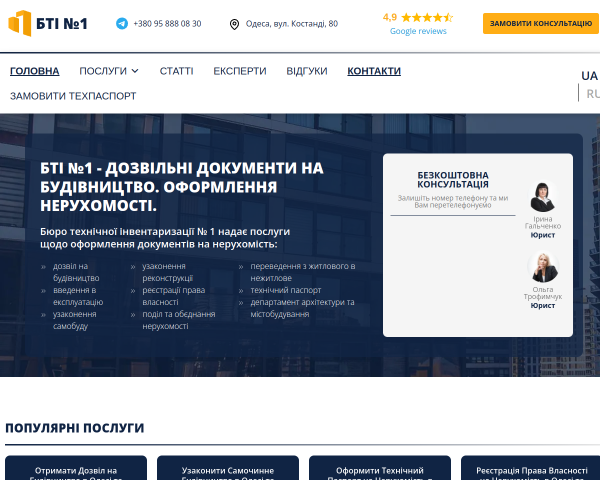
Task: Select the дозвіл на будівництво list item
Action: [76, 272]
